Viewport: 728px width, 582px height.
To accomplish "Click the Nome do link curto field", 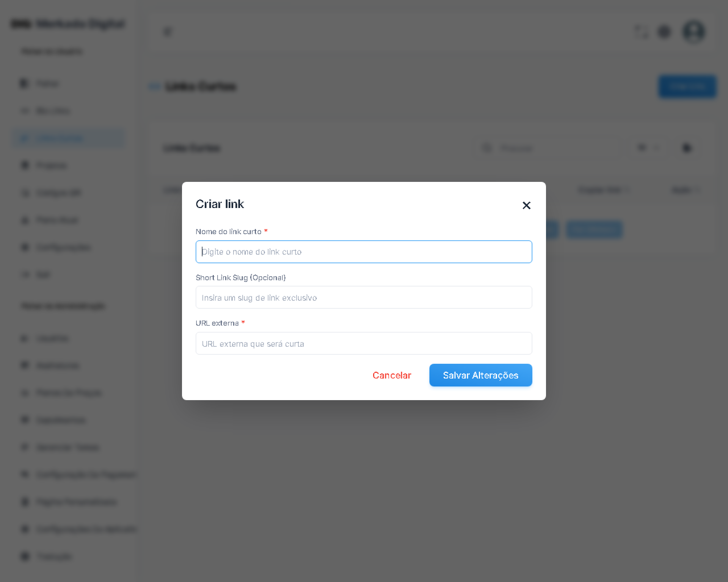I will 364,252.
